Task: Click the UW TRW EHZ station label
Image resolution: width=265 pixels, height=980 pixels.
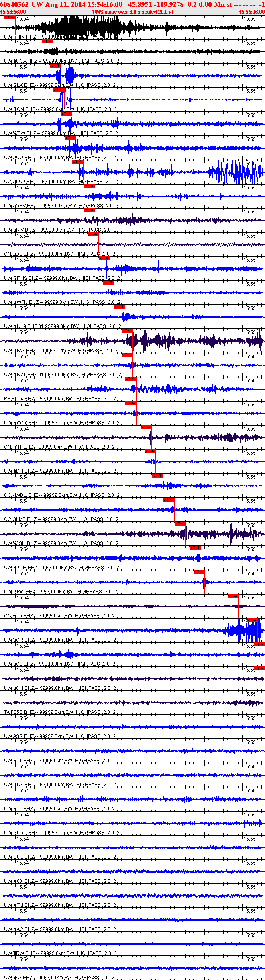Action: click(61, 953)
